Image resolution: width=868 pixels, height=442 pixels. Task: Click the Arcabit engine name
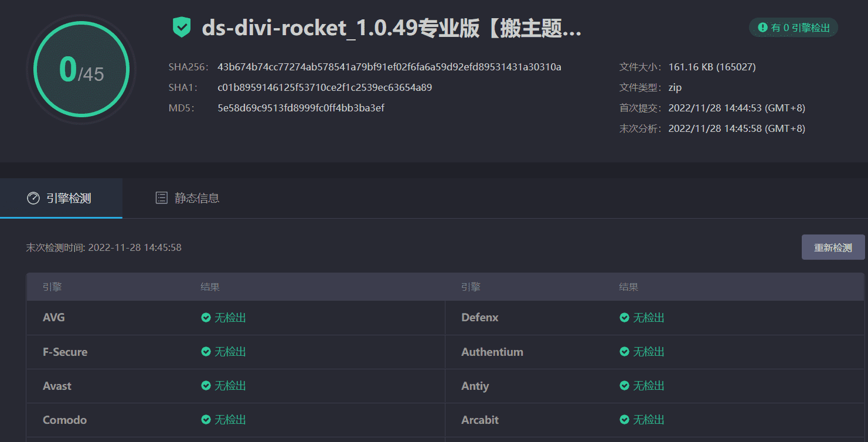tap(480, 420)
